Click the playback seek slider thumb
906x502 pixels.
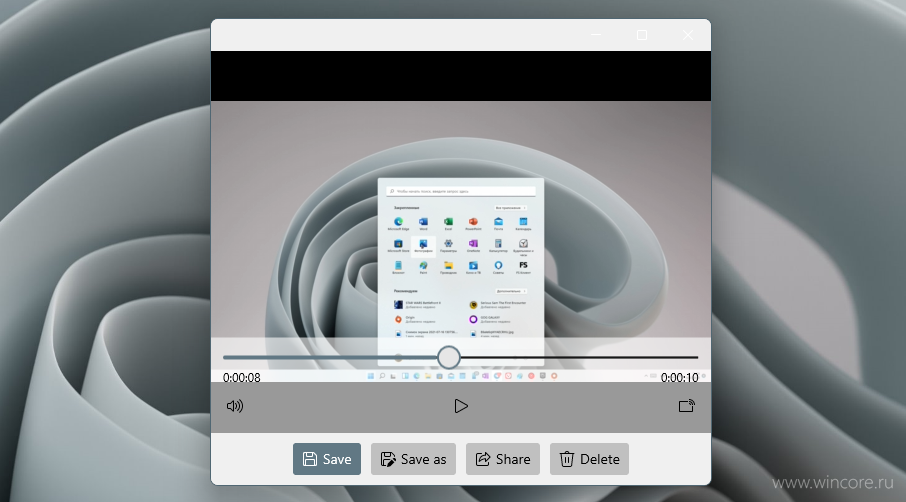(x=448, y=358)
